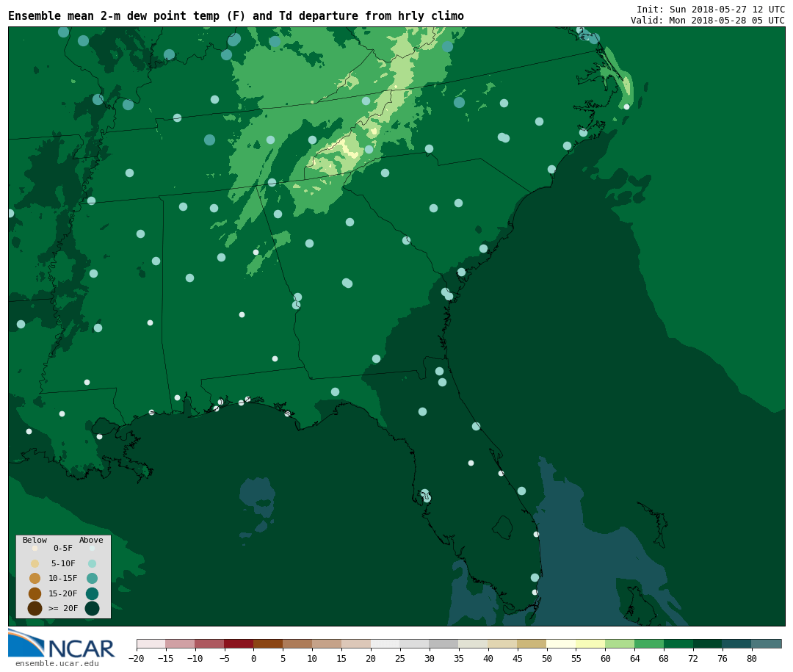Pick the below 10-15F orange-brown legend dot

[35, 579]
